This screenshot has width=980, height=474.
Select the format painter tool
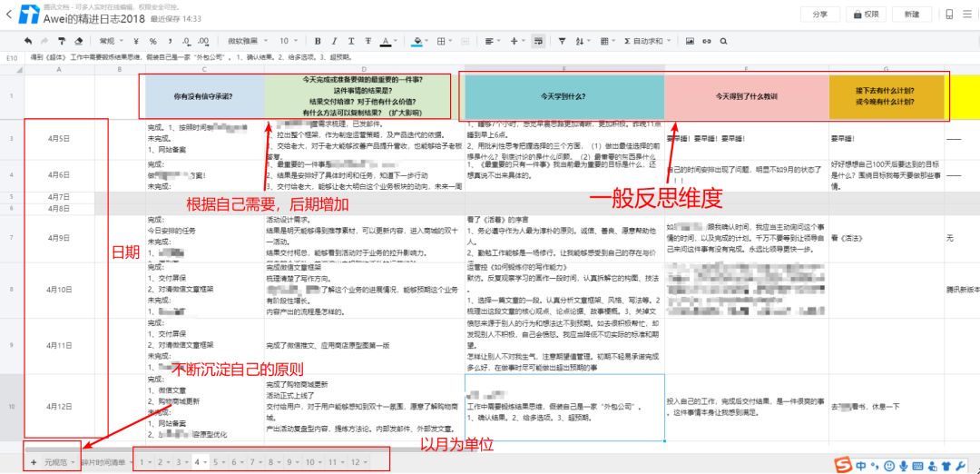62,41
